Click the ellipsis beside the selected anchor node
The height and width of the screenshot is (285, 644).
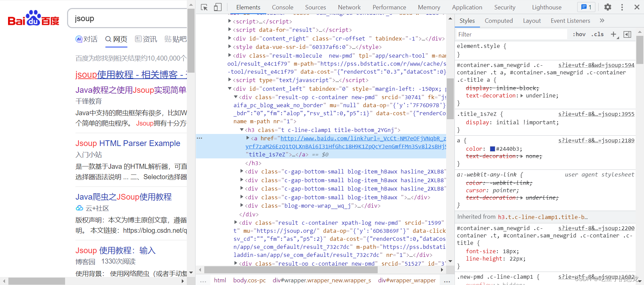[200, 138]
